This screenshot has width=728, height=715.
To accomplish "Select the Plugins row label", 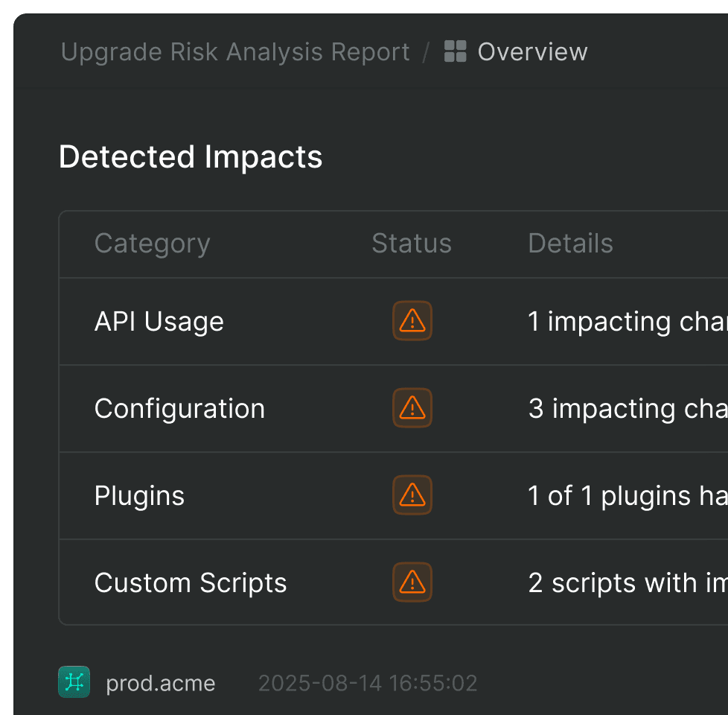I will tap(139, 496).
